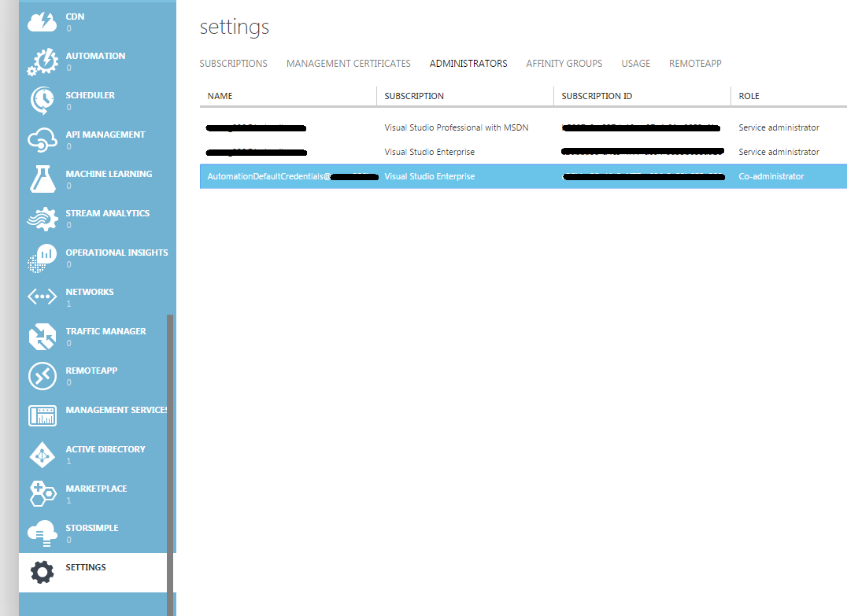Select the Scheduler clock icon
The width and height of the screenshot is (847, 616).
[43, 101]
